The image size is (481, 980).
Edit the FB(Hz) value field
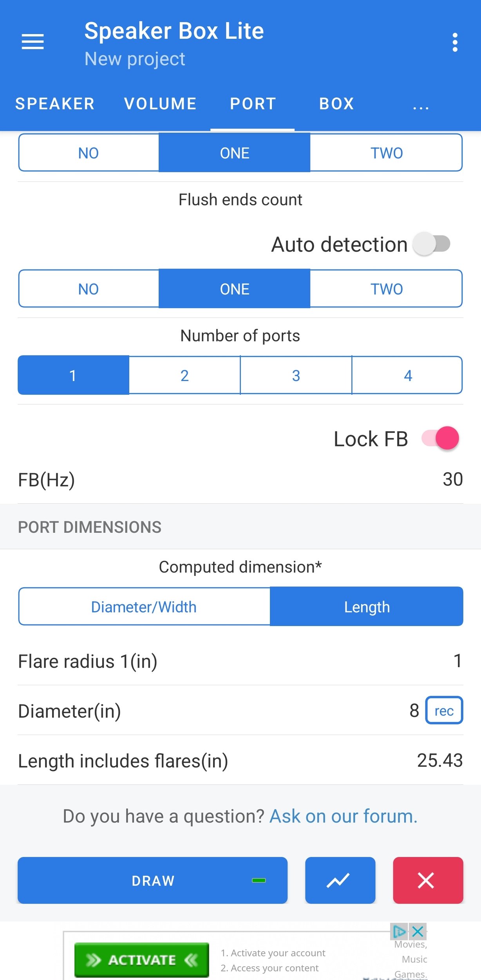(x=240, y=479)
